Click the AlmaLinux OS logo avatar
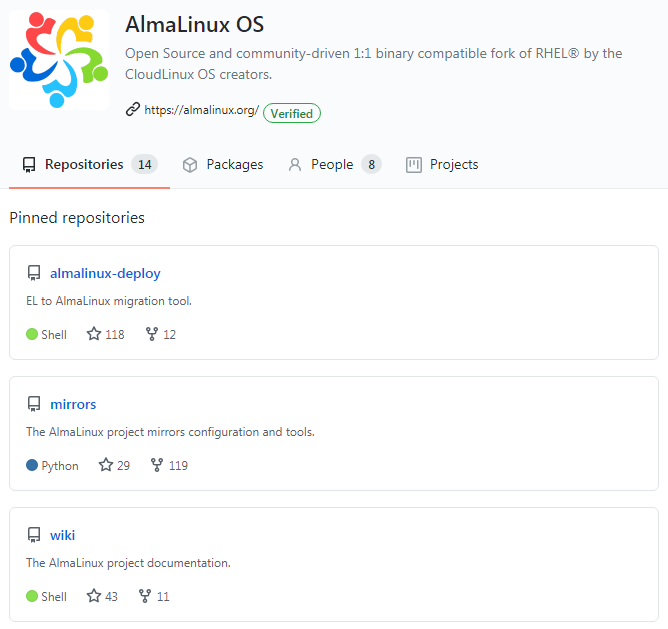The width and height of the screenshot is (668, 629). tap(58, 60)
